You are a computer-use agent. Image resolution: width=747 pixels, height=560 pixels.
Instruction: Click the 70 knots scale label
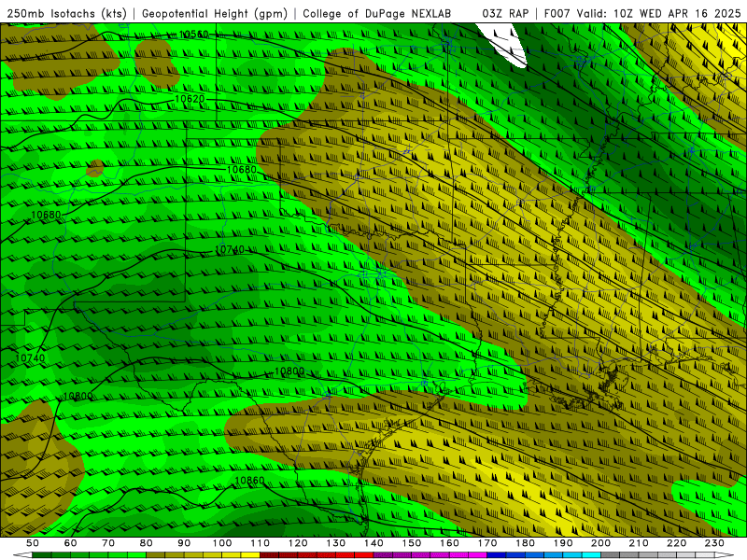point(108,543)
